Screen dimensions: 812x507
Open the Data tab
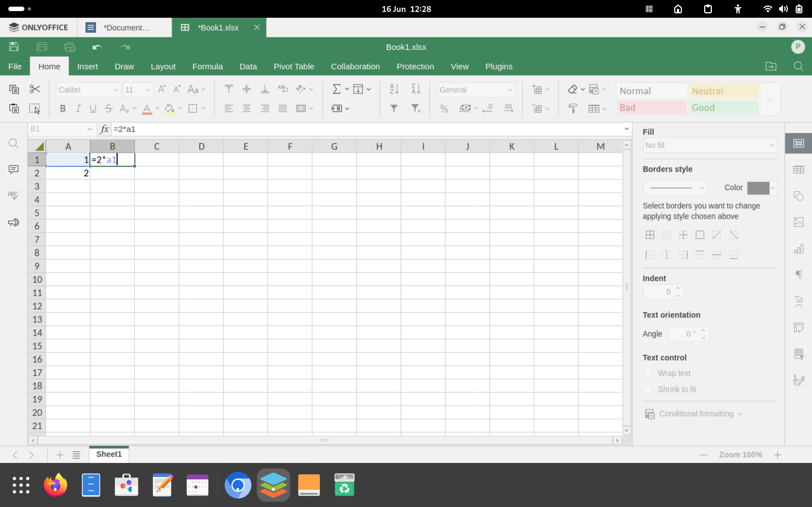[x=248, y=66]
